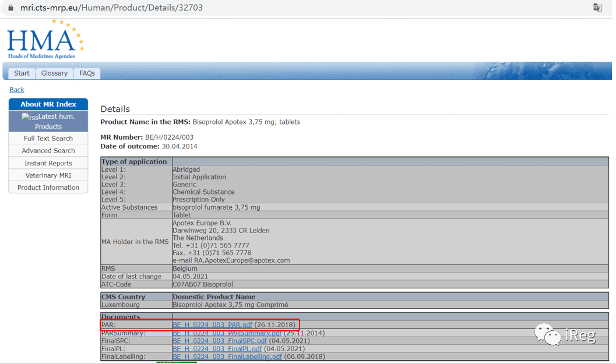
Task: Open BE_H_0224_003_FinalLabelling.pdf link
Action: coord(227,356)
